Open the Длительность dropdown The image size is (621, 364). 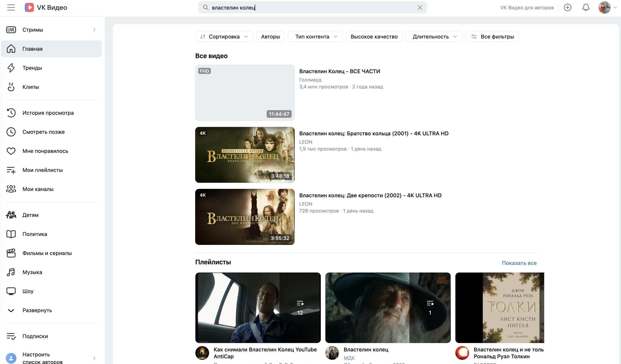[433, 37]
